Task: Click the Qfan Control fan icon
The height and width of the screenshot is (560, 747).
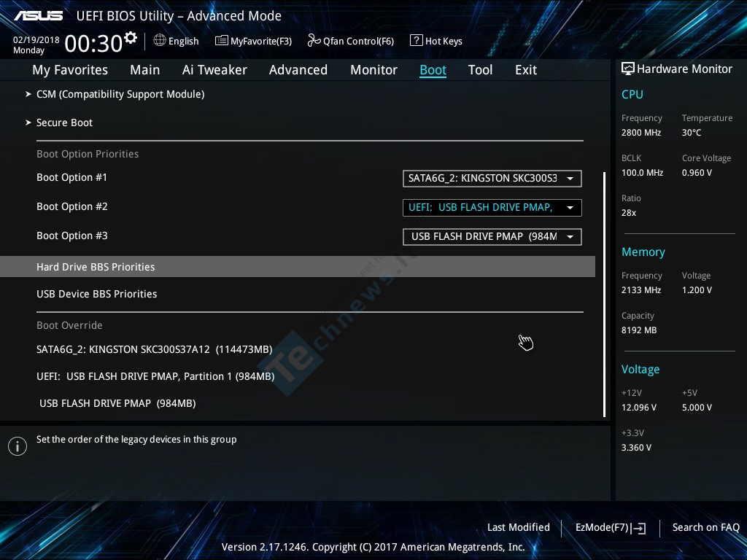Action: click(314, 41)
